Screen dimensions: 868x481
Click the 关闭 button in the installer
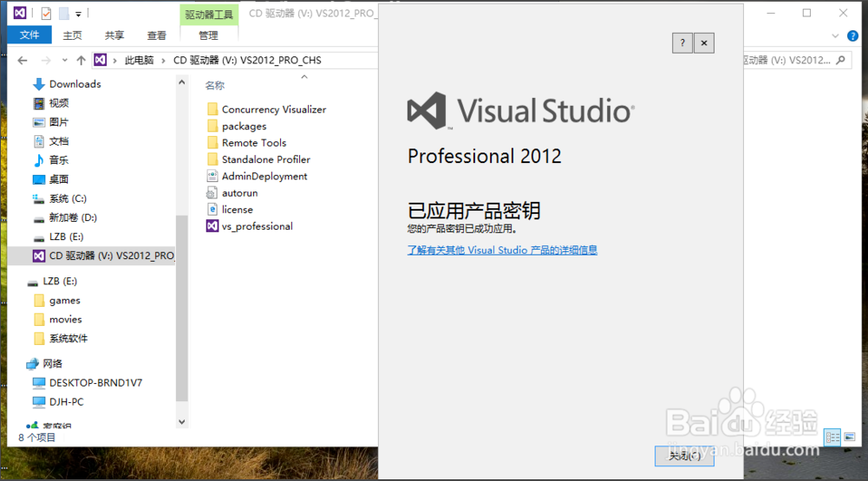click(x=684, y=456)
